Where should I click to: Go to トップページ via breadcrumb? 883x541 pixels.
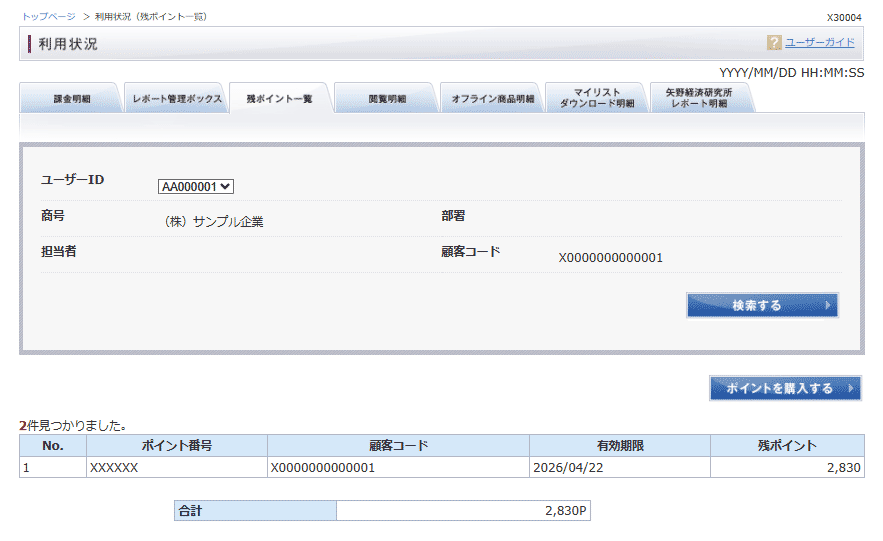tap(47, 17)
